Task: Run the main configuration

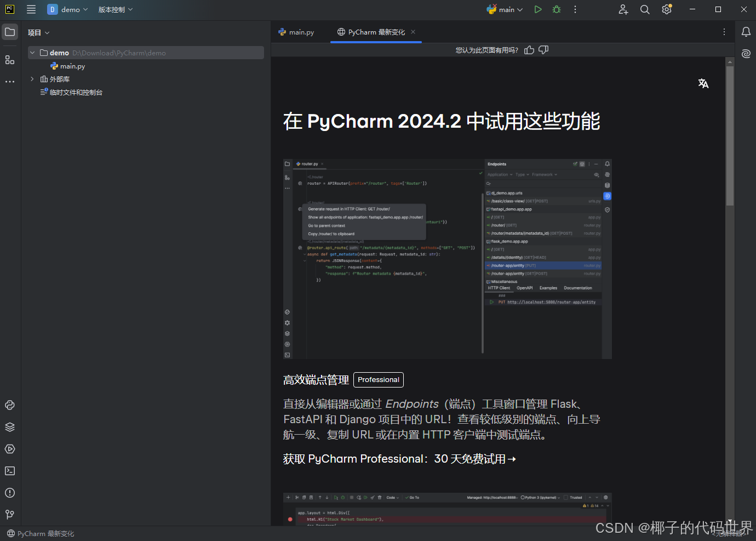Action: point(538,9)
